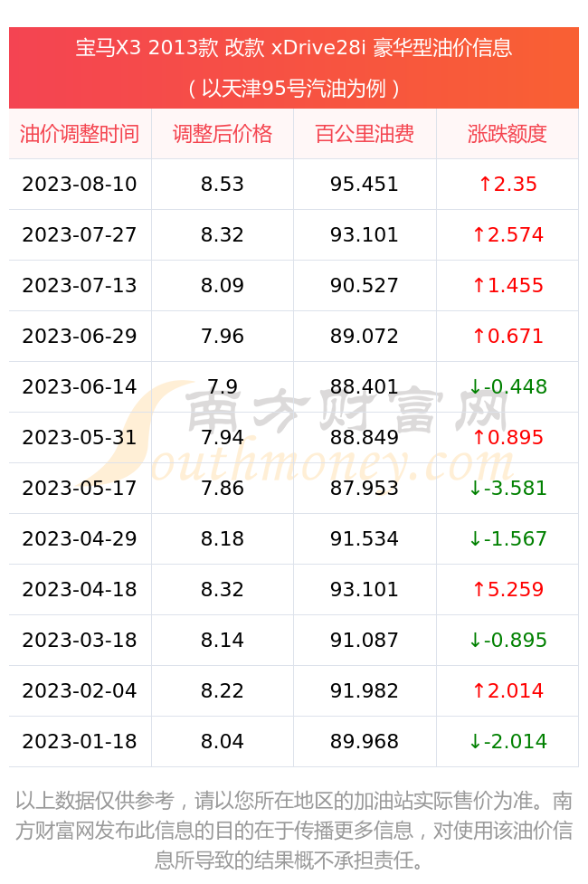Image resolution: width=588 pixels, height=884 pixels.
Task: Click the fuel cost 91.534
Action: tap(365, 539)
